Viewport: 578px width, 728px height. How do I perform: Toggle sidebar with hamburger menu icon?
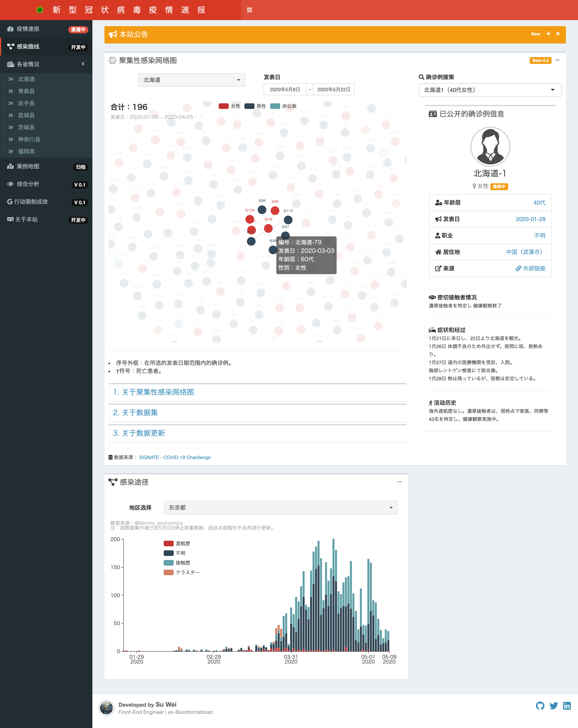pyautogui.click(x=249, y=10)
